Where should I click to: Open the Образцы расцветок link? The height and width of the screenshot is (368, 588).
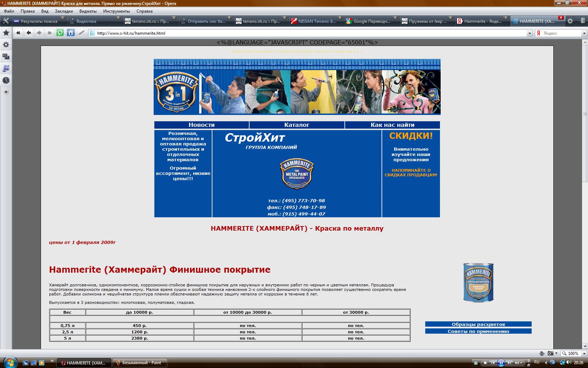[x=478, y=324]
